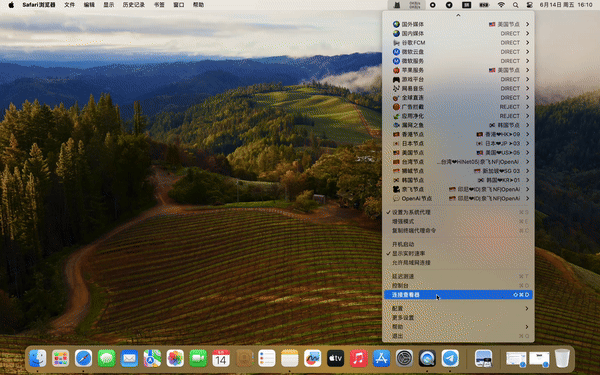This screenshot has height=375, width=600.
Task: Open FaceTime from the Dock
Action: 198,359
